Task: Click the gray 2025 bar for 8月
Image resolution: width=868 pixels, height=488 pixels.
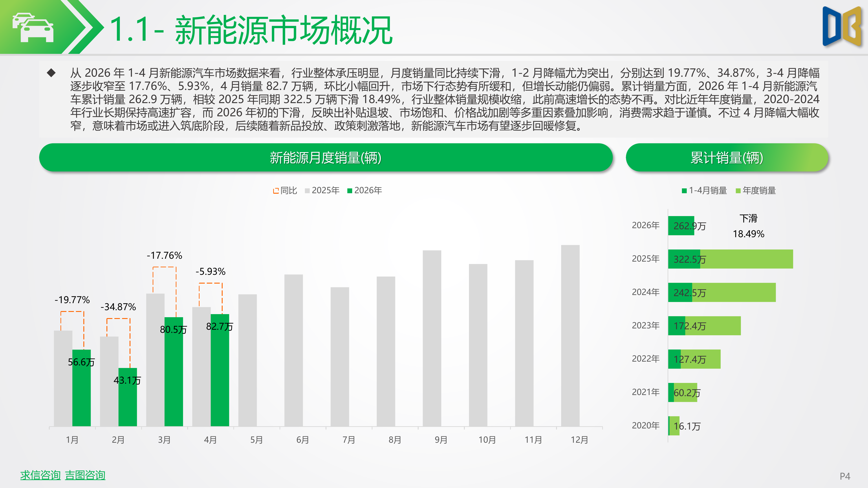Action: tap(386, 351)
